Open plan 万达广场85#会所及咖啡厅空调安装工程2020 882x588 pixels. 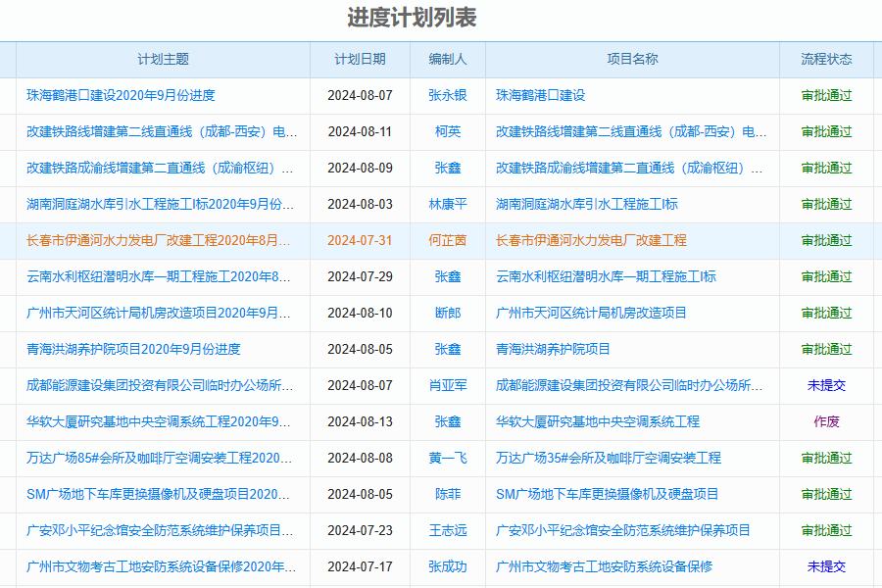click(159, 458)
